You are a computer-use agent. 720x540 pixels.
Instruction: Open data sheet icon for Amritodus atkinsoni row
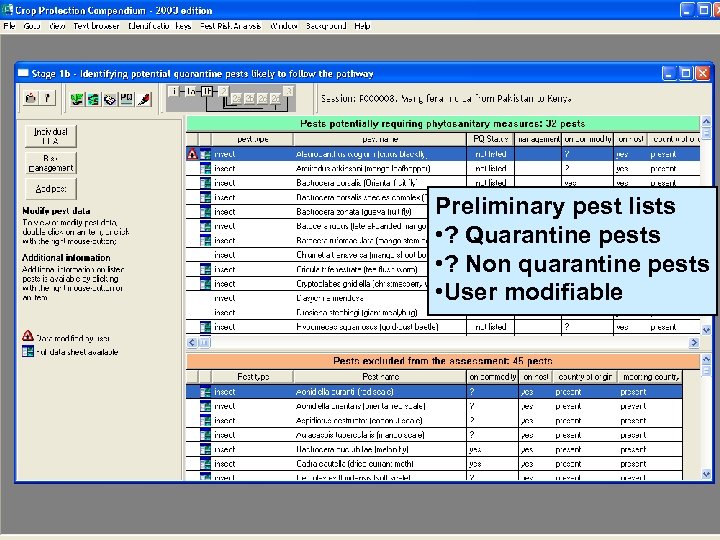pyautogui.click(x=205, y=169)
